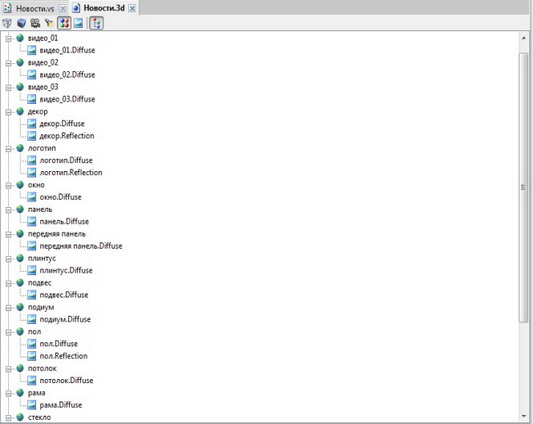The image size is (533, 424).
Task: Click the texture icon of пол.Reflection
Action: tap(32, 356)
